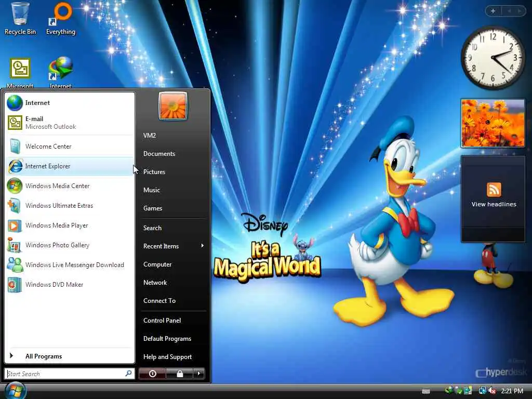The width and height of the screenshot is (532, 399).
Task: Open the Internet download manager desktop shortcut
Action: point(60,73)
